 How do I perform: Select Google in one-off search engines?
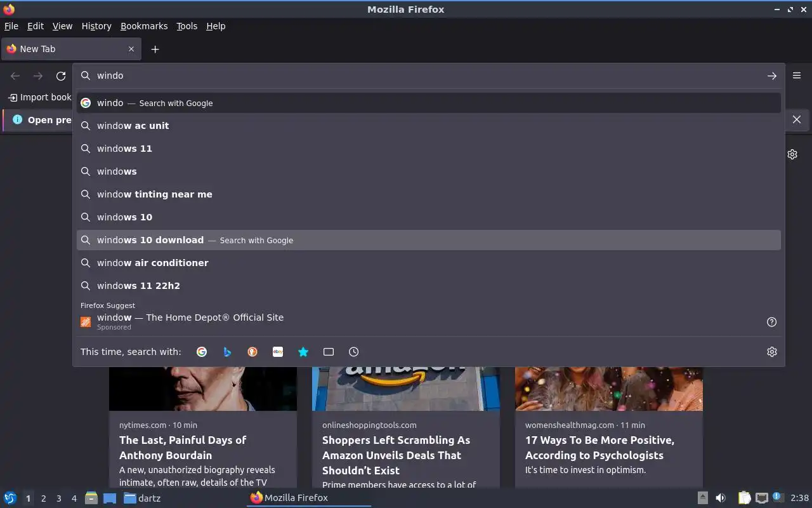202,352
